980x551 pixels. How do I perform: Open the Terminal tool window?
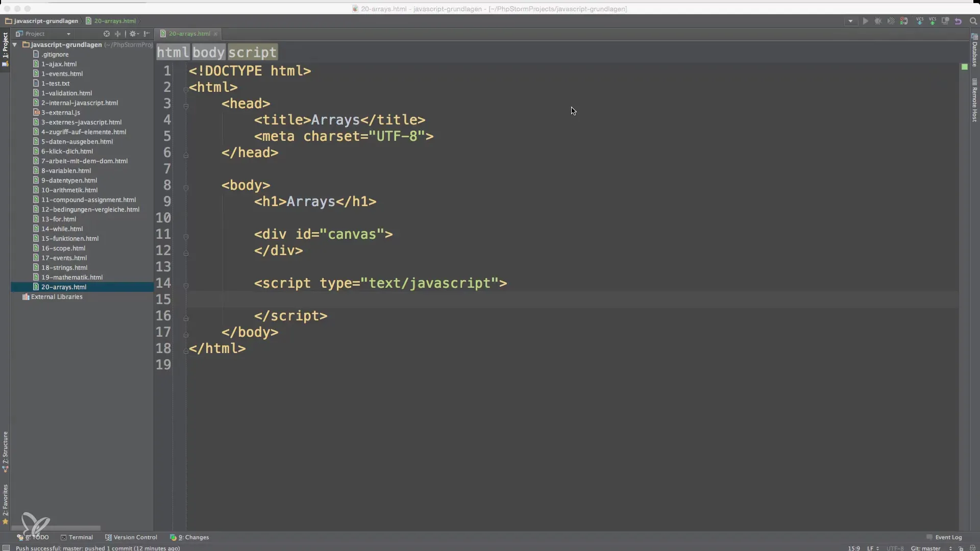point(77,537)
